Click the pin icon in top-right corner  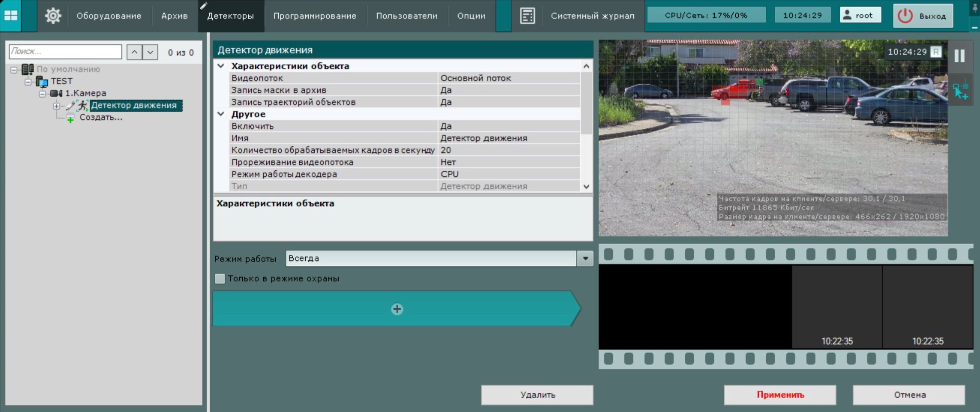coord(975,8)
